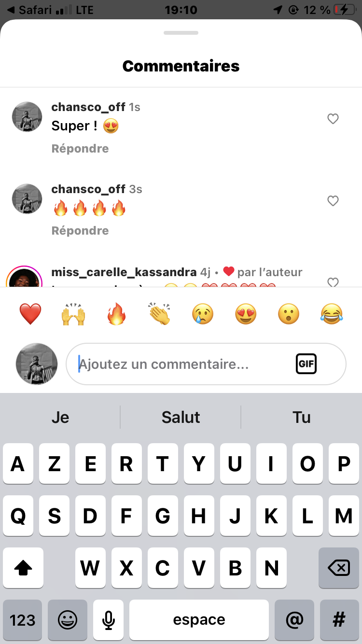Insert the surprised face quick emoji
The image size is (362, 644).
[x=289, y=314]
